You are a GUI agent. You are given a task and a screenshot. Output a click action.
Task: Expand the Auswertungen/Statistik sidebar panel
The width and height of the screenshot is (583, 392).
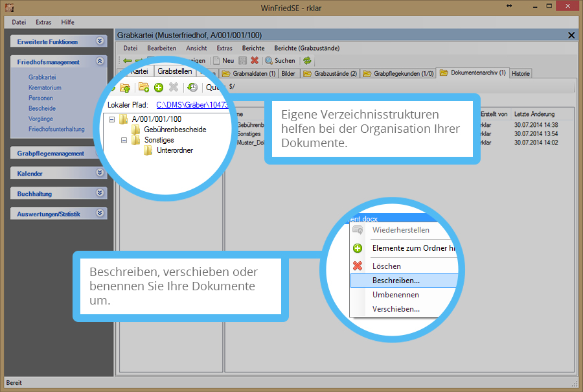100,213
